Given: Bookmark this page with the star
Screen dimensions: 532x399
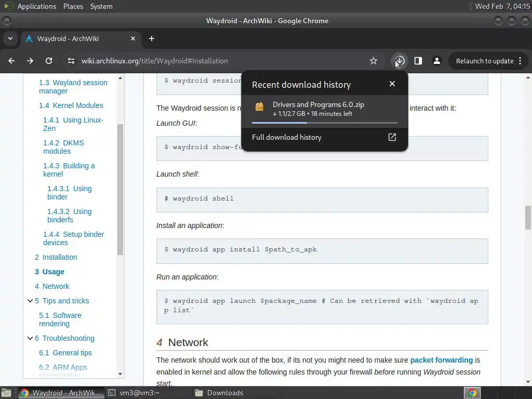Looking at the screenshot, I should click(374, 61).
